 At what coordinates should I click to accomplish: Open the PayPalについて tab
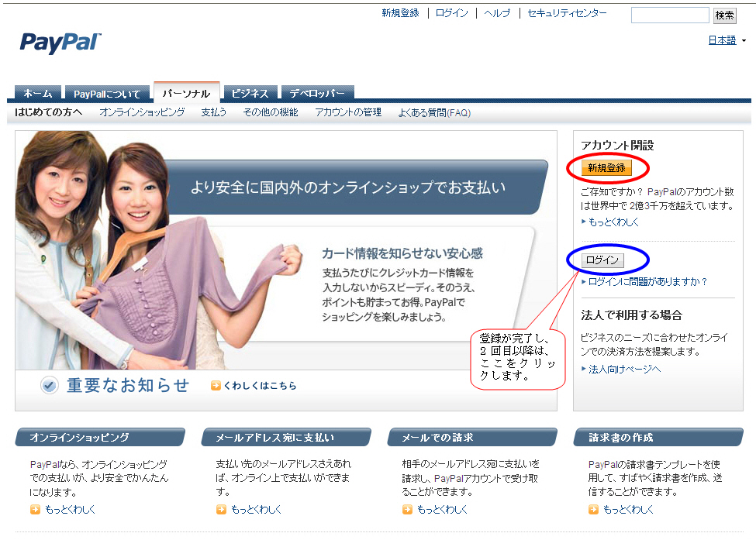(107, 94)
